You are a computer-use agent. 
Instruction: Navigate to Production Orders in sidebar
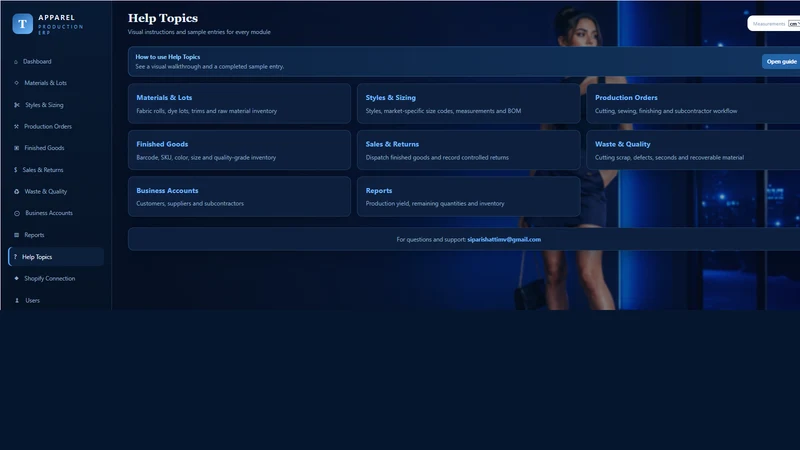pyautogui.click(x=56, y=127)
